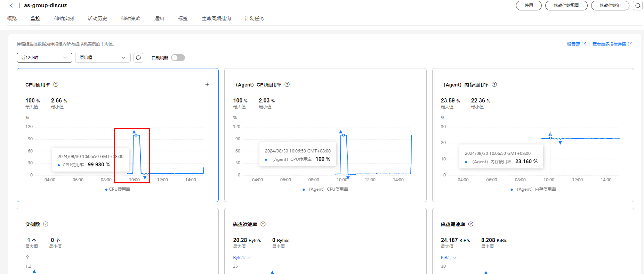Viewport: 644px width, 274px height.
Task: Click the peak data point on the (Agent) CPU使用率 chart
Action: 344,135
